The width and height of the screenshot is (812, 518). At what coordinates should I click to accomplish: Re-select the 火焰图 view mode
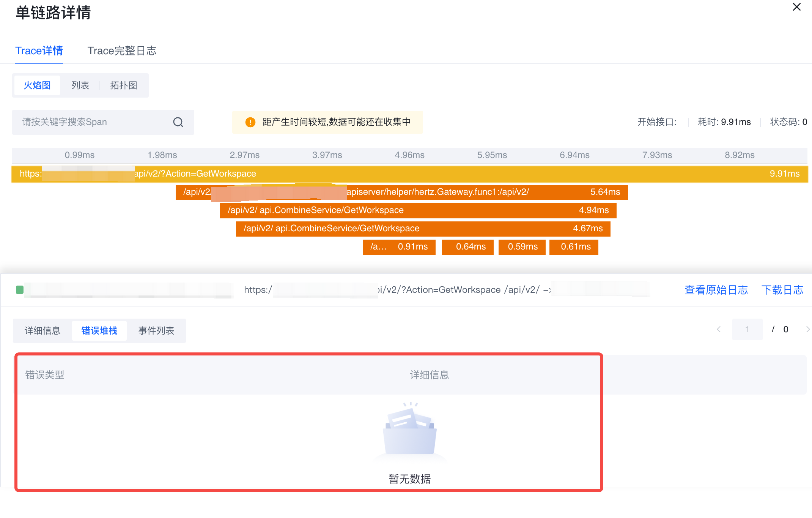coord(37,85)
